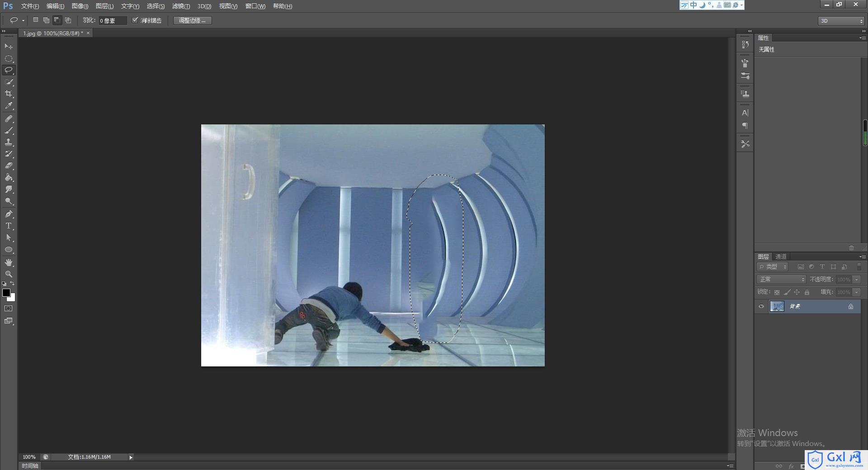Viewport: 868px width, 470px height.
Task: Hide the Background layer via eye icon
Action: coord(761,306)
